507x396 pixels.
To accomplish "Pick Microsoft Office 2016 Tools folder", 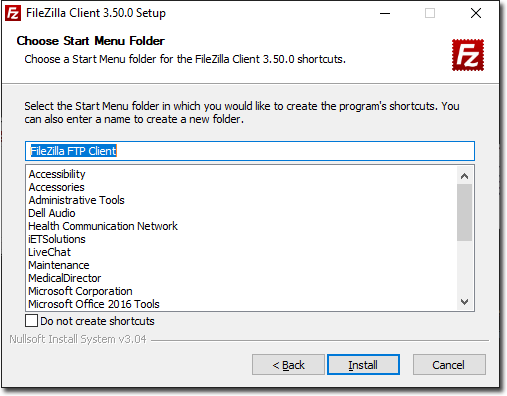I will point(94,304).
